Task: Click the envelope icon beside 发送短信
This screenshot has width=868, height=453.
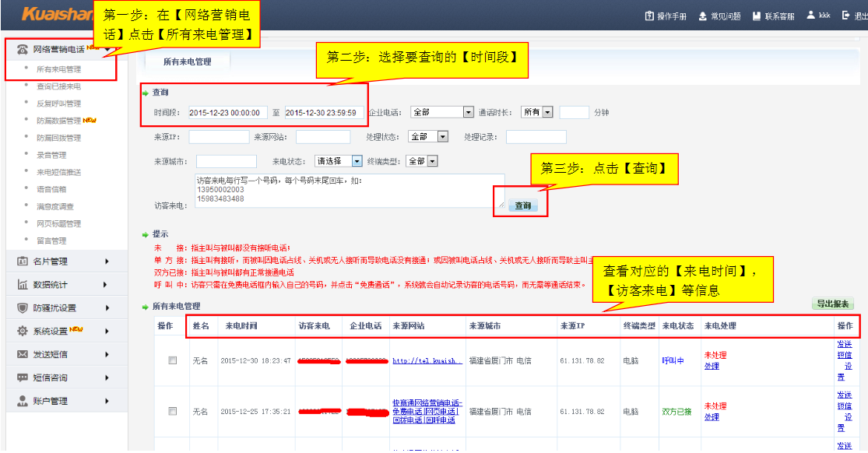Action: 23,355
